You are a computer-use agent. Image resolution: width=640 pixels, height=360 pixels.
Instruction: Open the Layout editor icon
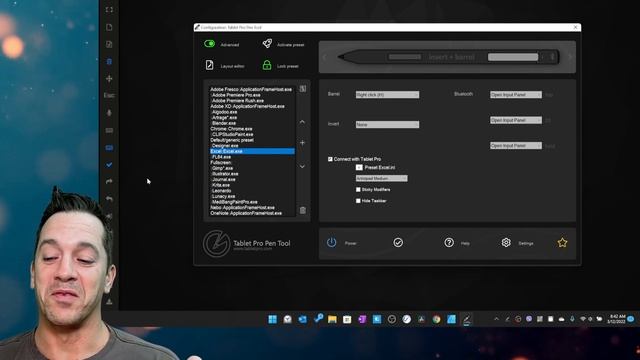tap(209, 65)
